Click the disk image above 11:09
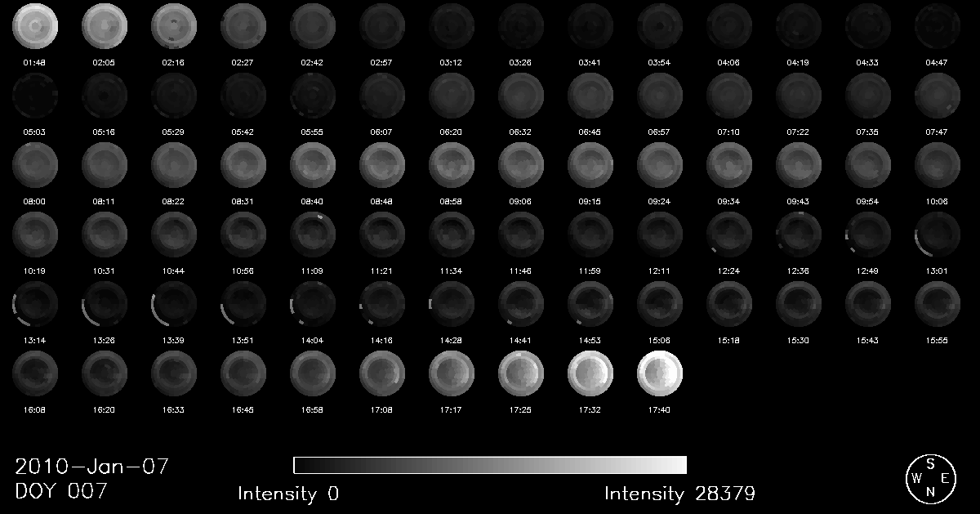This screenshot has height=514, width=980. point(312,235)
